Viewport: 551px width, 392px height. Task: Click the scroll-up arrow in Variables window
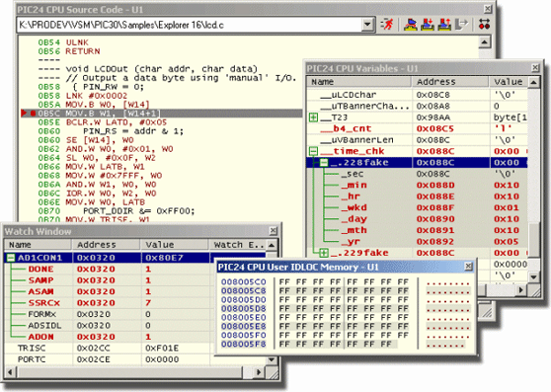click(534, 82)
